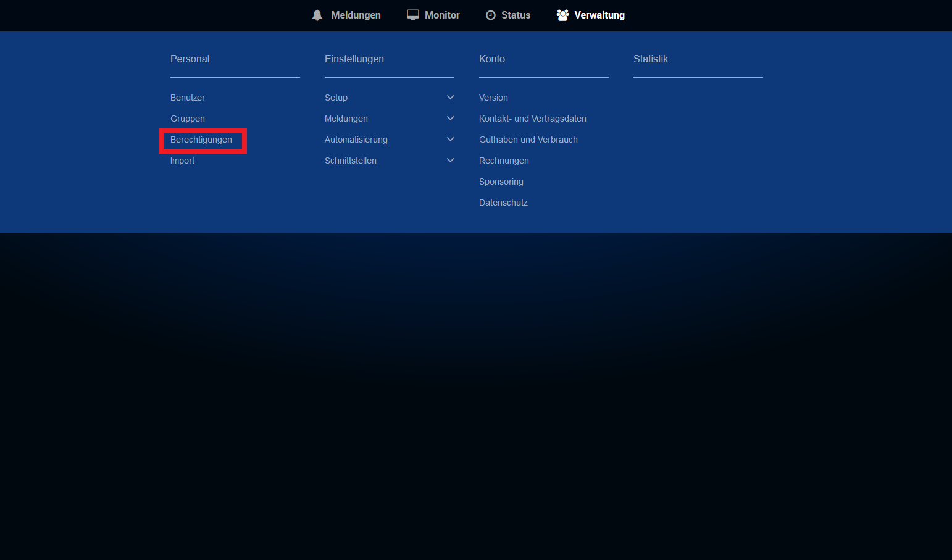The image size is (952, 560).
Task: Open Kontakt- und Vertragsdaten
Action: (x=532, y=119)
